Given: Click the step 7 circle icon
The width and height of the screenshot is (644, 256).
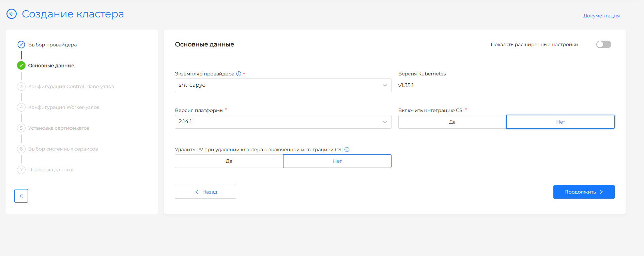Looking at the screenshot, I should coord(21,170).
